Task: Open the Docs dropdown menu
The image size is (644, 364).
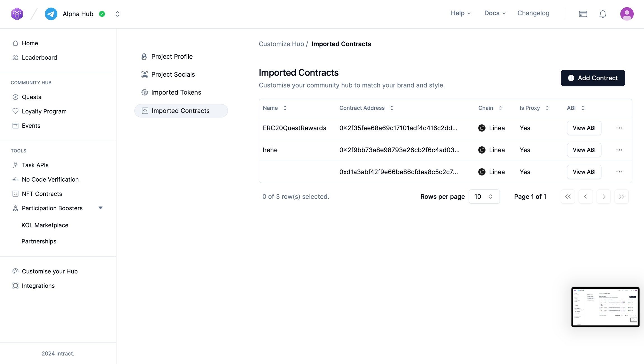Action: (x=495, y=13)
